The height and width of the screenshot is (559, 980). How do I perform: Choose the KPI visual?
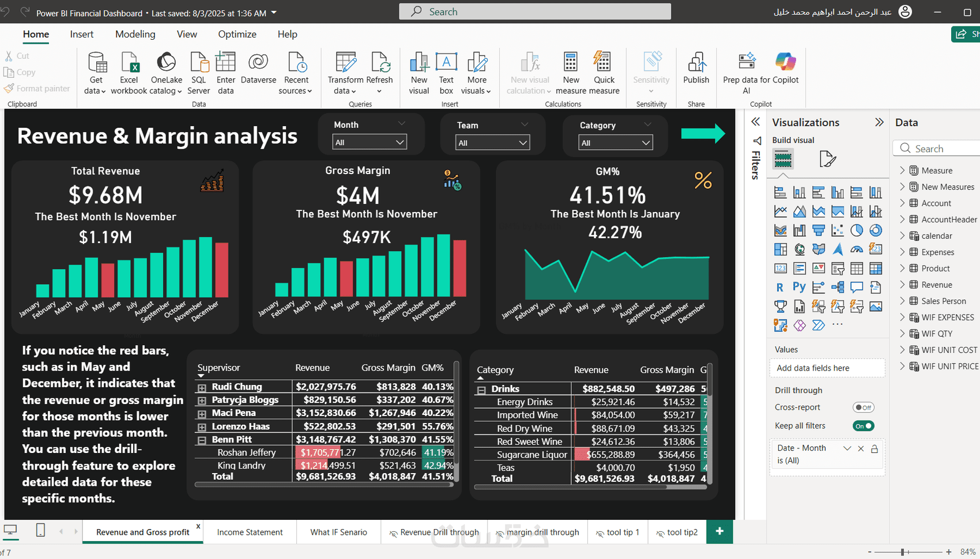tap(819, 268)
